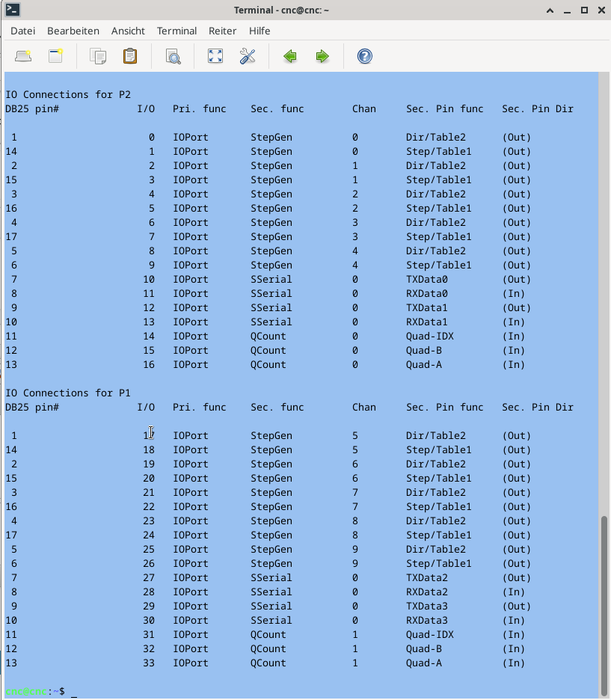Click 'IOPort' in the I/O 9 row
This screenshot has height=700, width=611.
pos(191,265)
